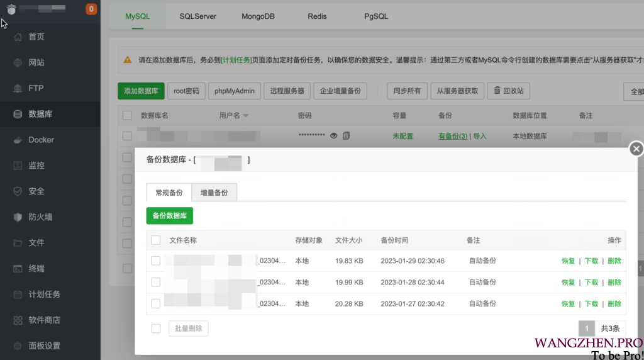The height and width of the screenshot is (360, 644).
Task: Click 恢复 link for 2023-01-27 backup
Action: 568,304
